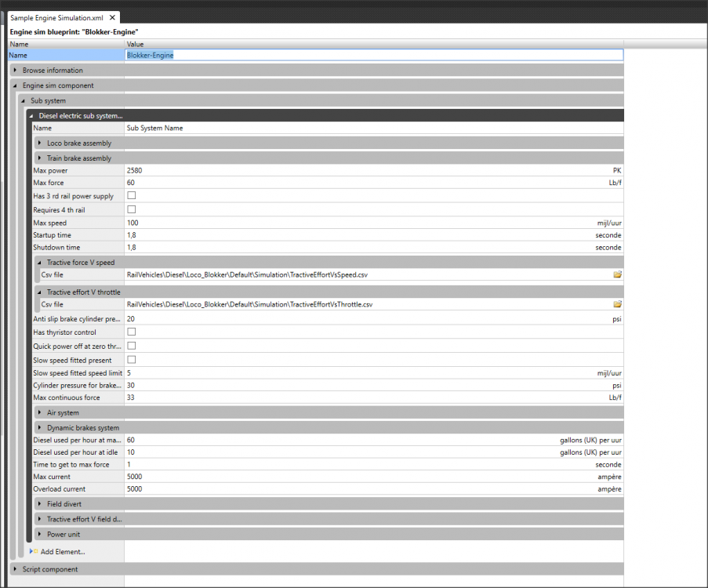Expand Dynamic brakes system section

point(39,428)
